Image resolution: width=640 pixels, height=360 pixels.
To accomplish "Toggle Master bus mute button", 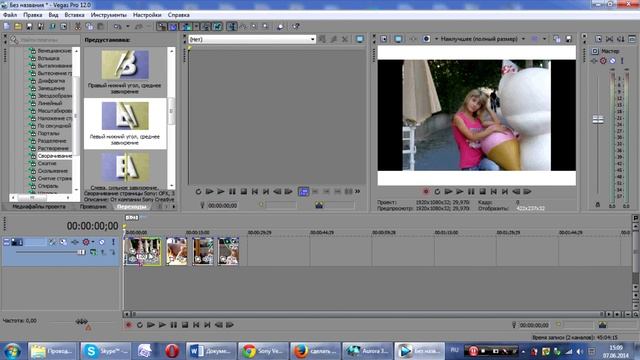I will click(613, 61).
